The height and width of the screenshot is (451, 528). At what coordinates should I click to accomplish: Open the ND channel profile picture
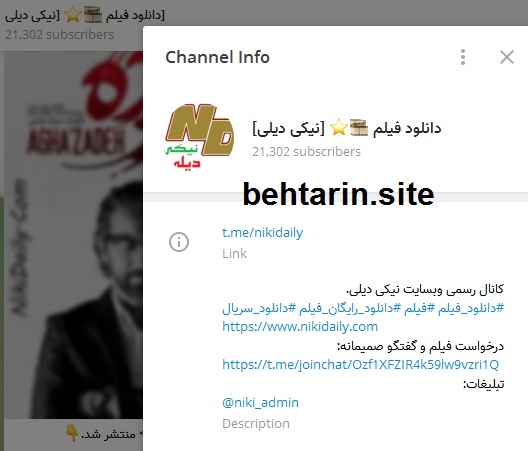pos(199,136)
